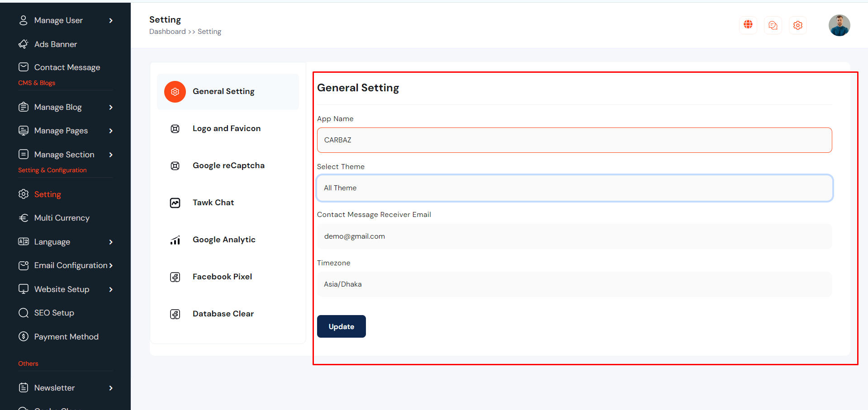
Task: Click the Contact Message envelope icon
Action: (x=24, y=67)
